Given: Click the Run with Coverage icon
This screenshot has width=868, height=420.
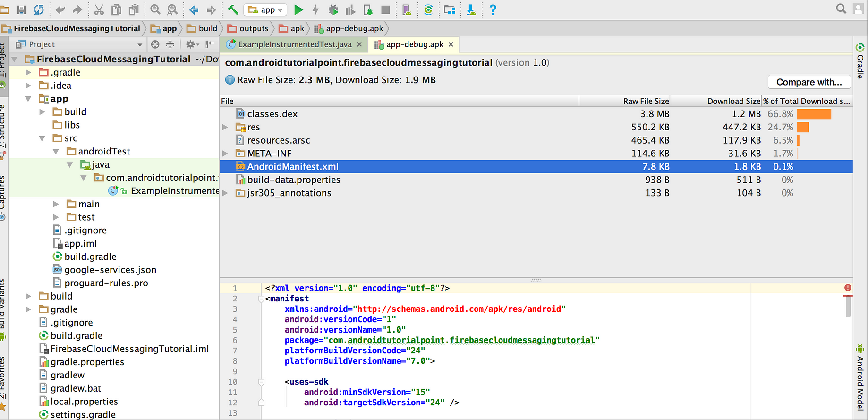Looking at the screenshot, I should 350,9.
